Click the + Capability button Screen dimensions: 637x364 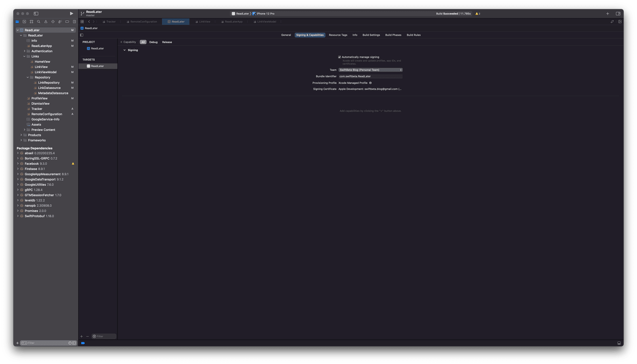point(128,42)
